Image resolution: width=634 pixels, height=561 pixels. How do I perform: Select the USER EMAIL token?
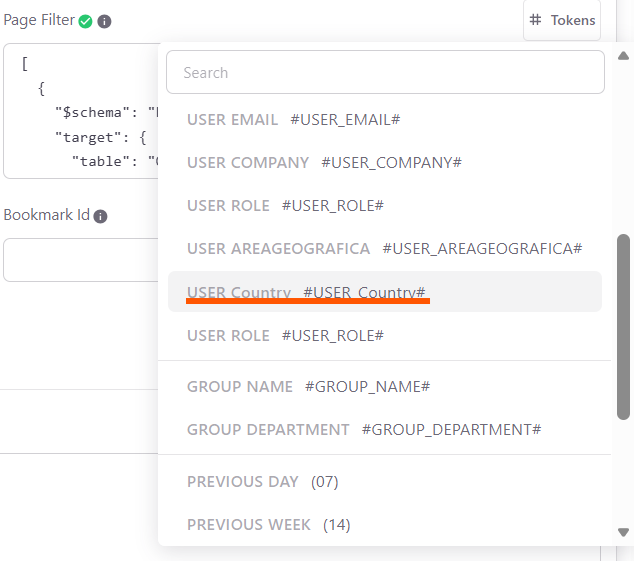(293, 120)
